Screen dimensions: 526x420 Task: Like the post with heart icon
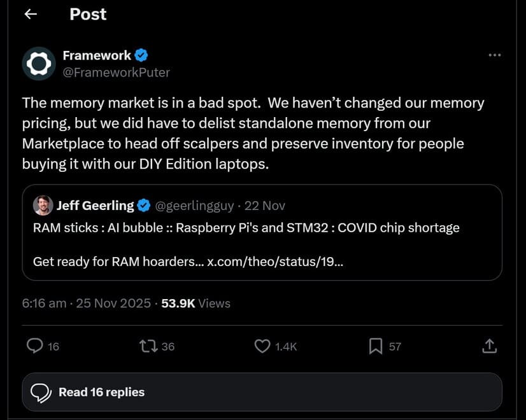click(262, 346)
